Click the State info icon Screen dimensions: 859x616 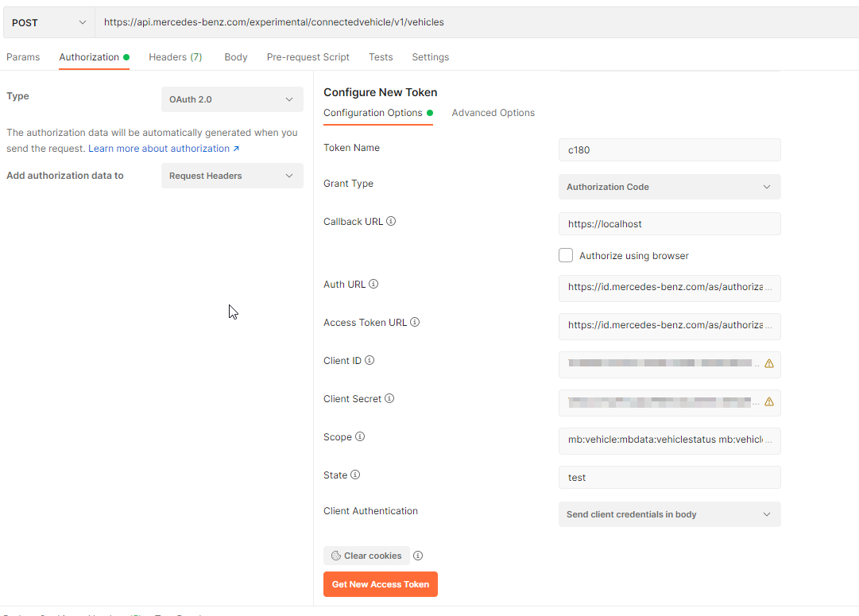355,475
